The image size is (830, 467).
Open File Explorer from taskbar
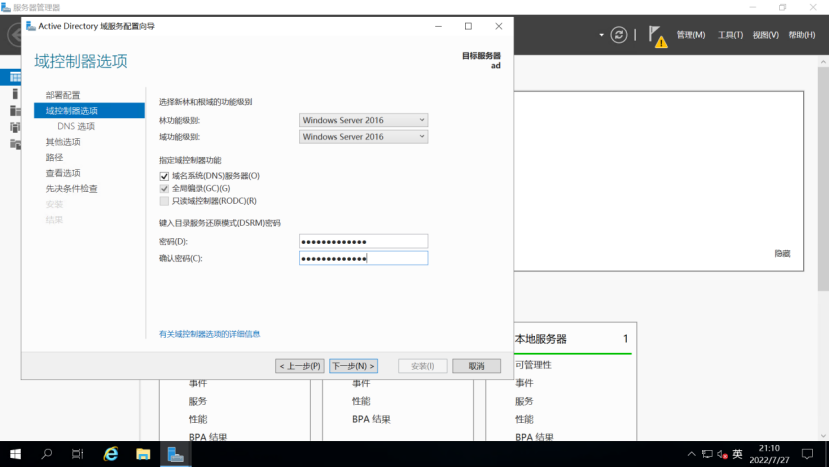[143, 454]
